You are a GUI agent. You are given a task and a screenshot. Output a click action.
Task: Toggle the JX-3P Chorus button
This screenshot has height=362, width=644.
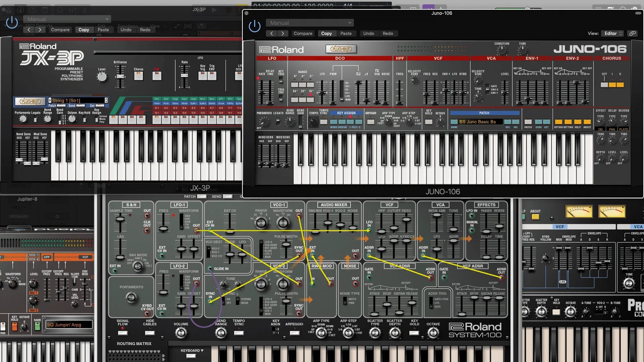pyautogui.click(x=138, y=76)
